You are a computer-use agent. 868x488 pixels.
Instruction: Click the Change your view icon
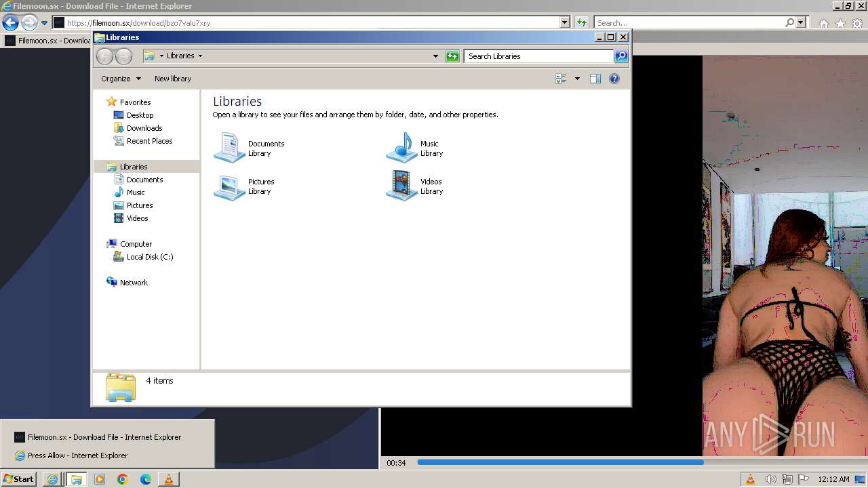click(x=561, y=79)
